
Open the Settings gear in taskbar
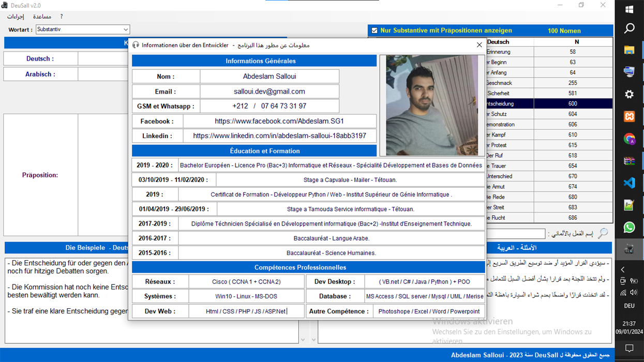[629, 94]
